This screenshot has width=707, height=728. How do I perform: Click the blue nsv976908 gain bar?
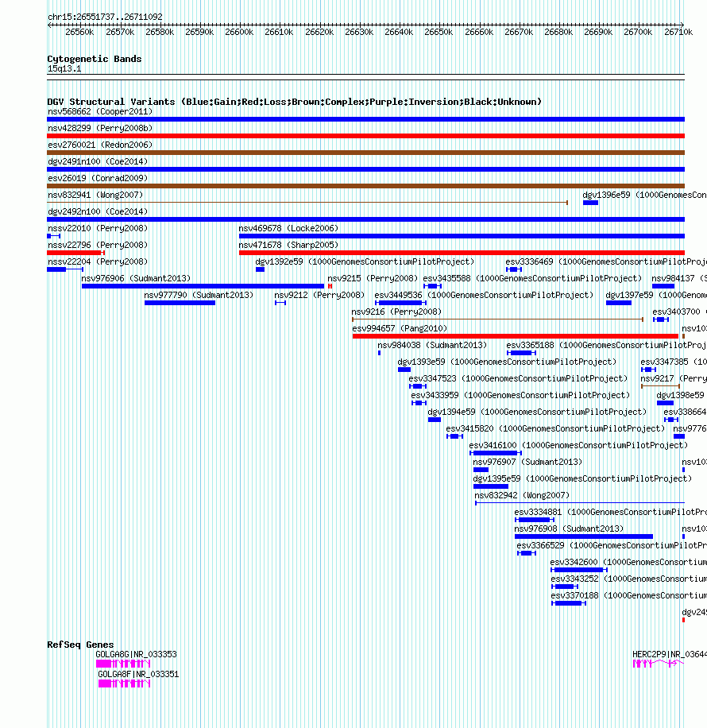[584, 536]
